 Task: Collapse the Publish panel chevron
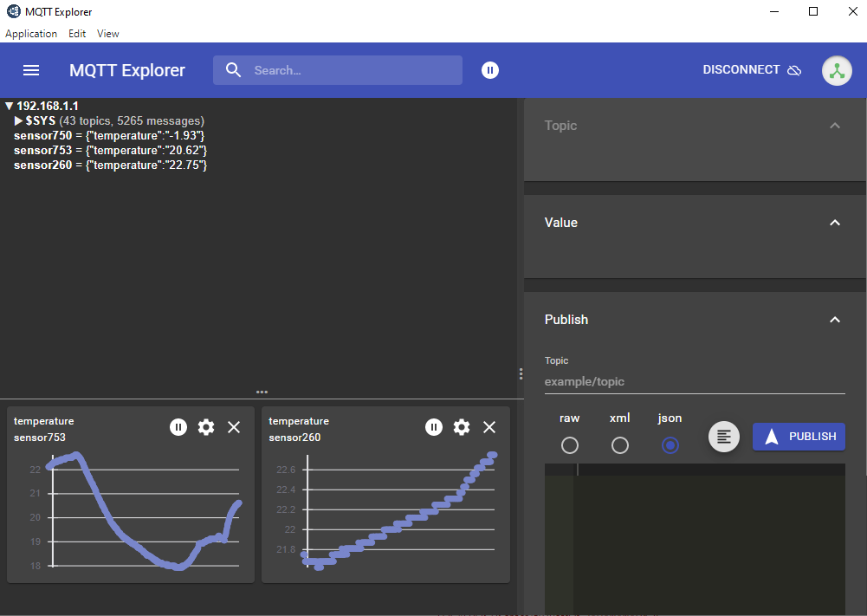835,320
